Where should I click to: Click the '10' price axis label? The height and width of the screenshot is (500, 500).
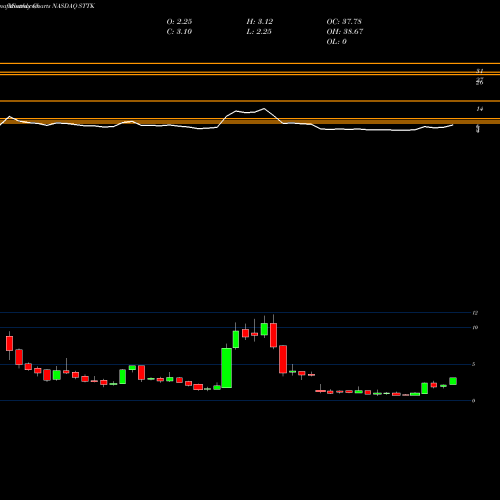tap(475, 327)
